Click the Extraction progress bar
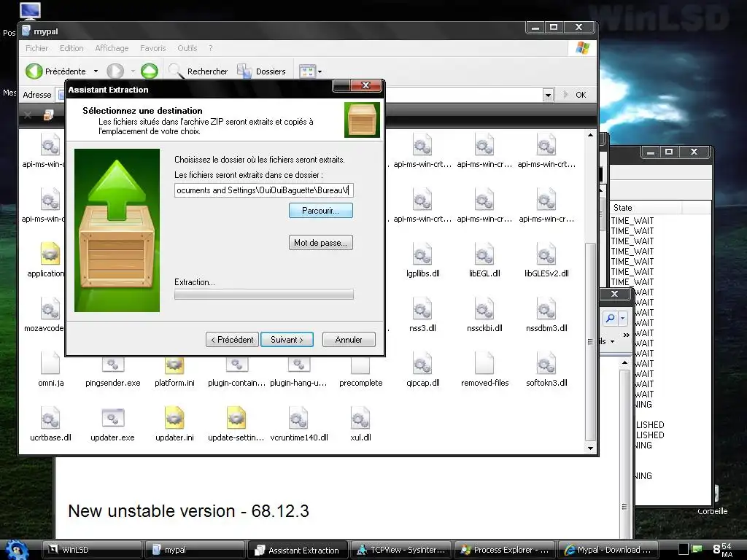747x560 pixels. click(x=264, y=295)
